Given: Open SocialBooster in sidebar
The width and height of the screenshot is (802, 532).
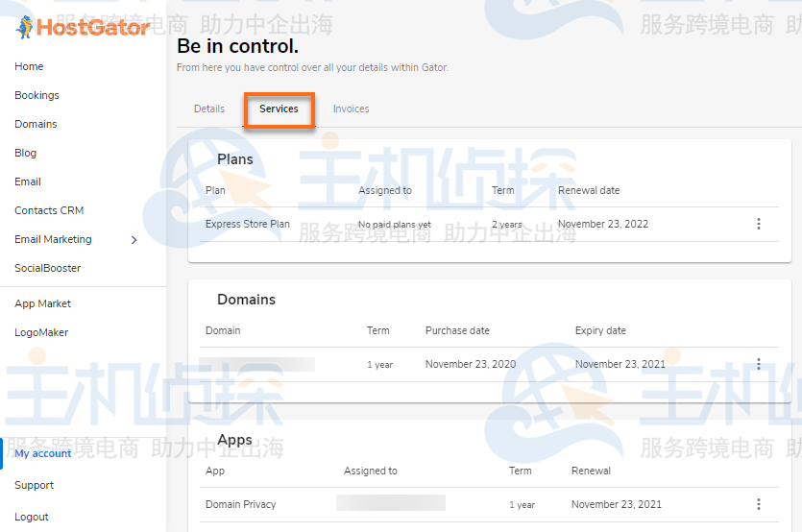Looking at the screenshot, I should 48,268.
